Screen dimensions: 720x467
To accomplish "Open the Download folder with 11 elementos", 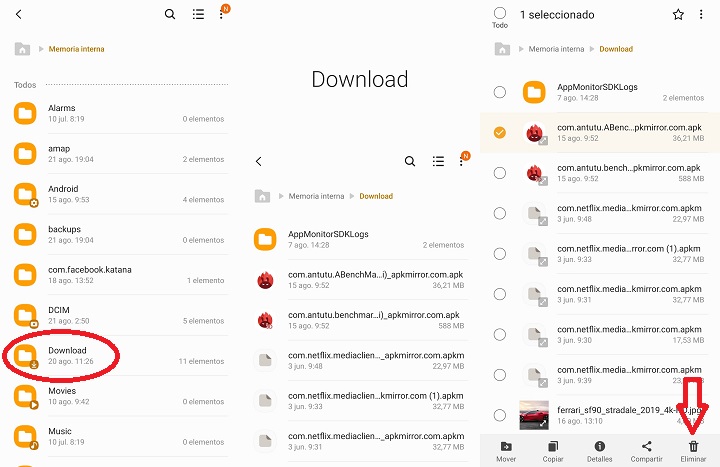I will (119, 356).
